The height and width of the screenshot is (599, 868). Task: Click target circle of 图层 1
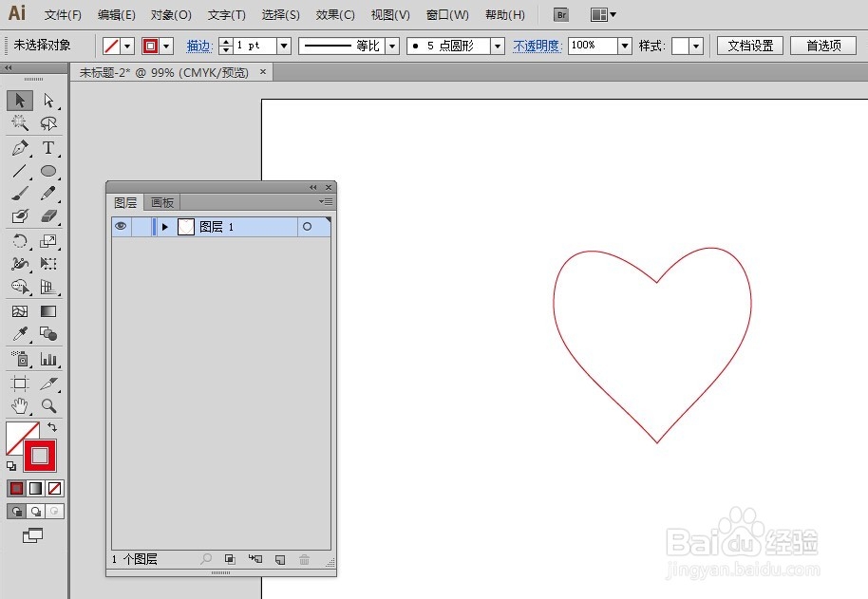click(x=308, y=227)
